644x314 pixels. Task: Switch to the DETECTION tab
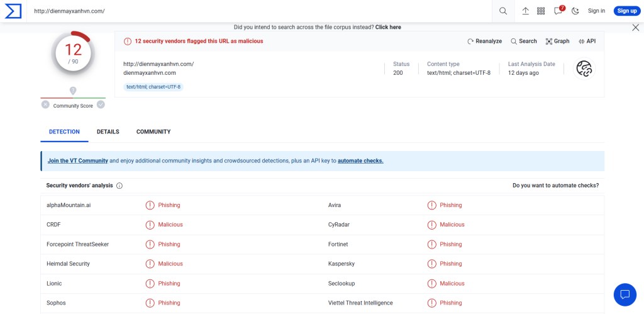coord(65,132)
